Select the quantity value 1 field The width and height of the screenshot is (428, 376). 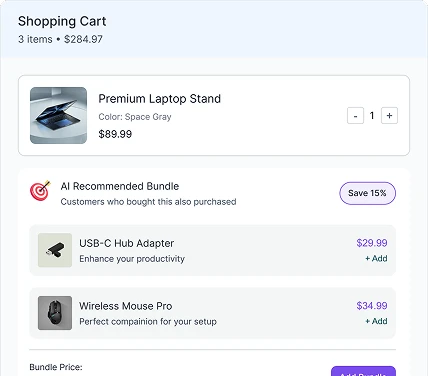tap(372, 116)
